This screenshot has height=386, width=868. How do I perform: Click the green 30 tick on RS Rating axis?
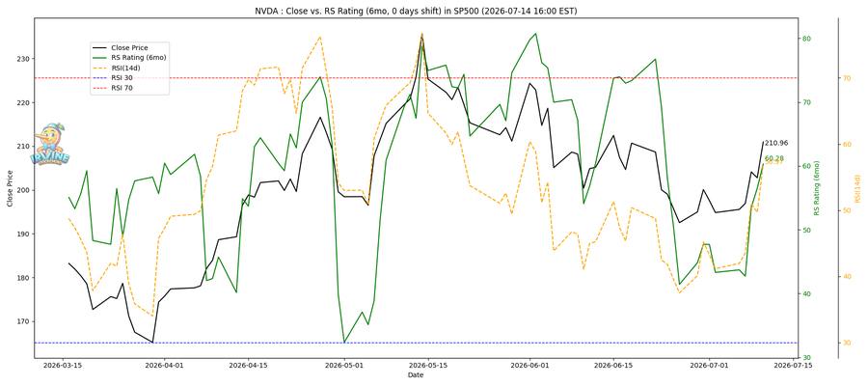click(806, 358)
